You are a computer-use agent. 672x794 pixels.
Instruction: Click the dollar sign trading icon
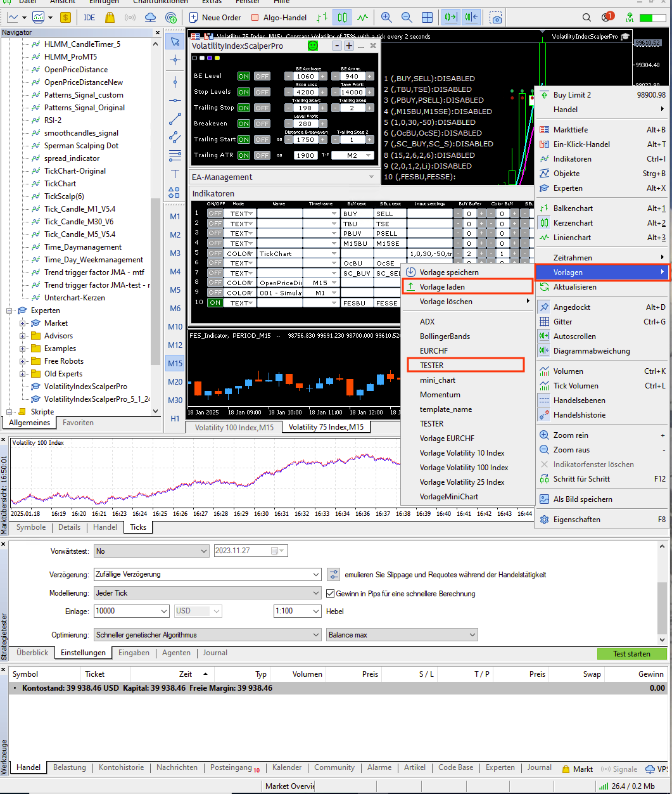coord(65,18)
